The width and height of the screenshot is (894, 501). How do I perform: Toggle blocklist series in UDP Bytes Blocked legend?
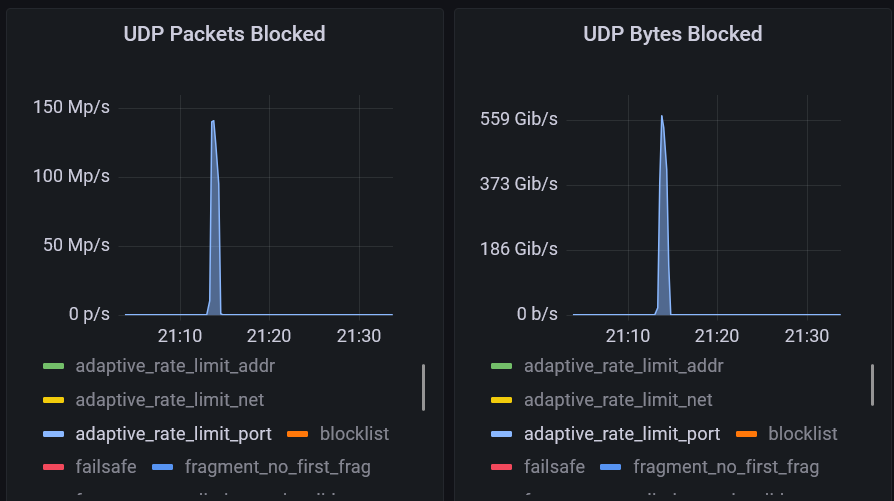point(802,434)
